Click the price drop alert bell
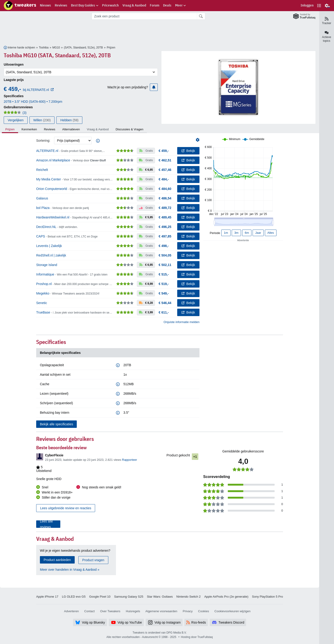 click(154, 87)
